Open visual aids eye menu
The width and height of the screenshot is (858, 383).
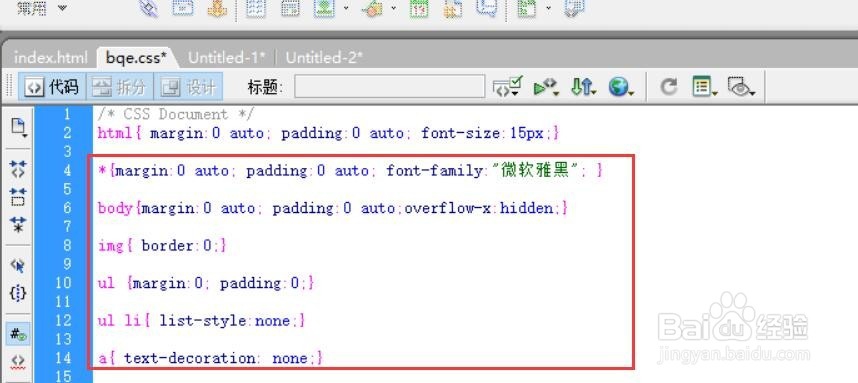point(741,87)
